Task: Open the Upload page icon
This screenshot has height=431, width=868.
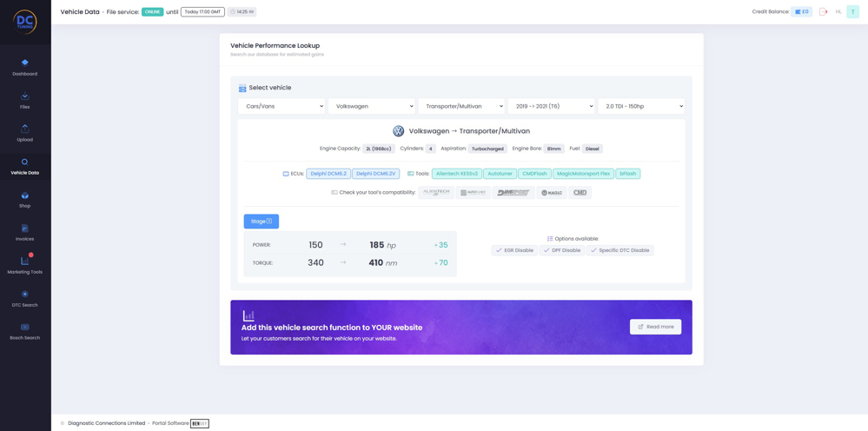Action: (x=24, y=129)
